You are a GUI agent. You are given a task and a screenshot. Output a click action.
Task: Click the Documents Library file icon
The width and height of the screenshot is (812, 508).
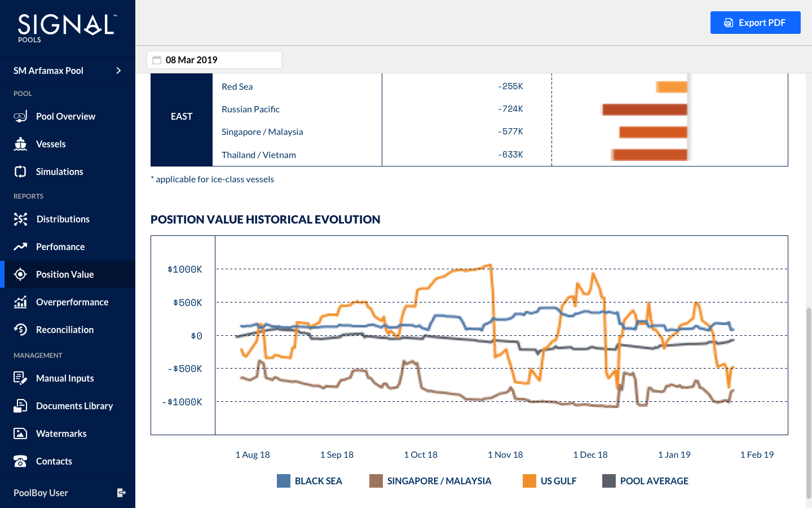click(x=20, y=406)
